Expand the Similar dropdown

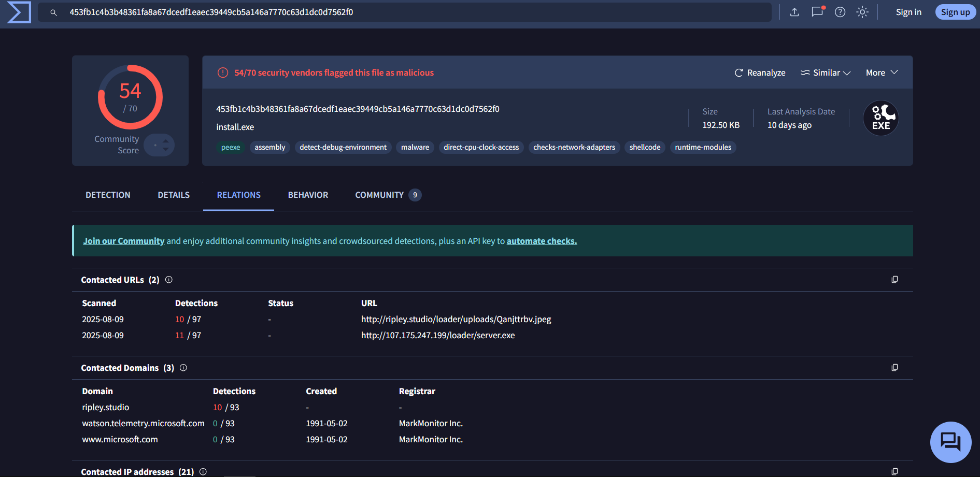(x=826, y=73)
